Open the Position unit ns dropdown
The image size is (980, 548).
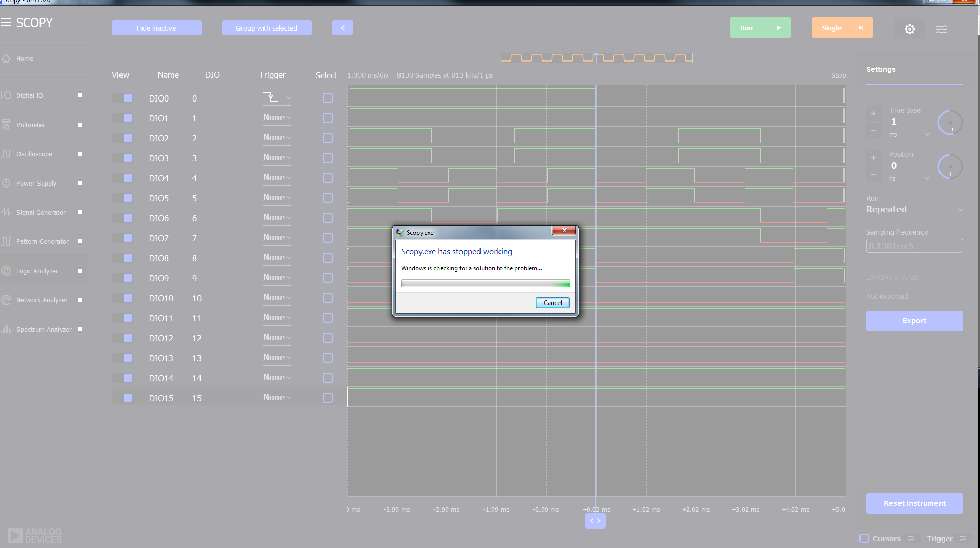909,179
